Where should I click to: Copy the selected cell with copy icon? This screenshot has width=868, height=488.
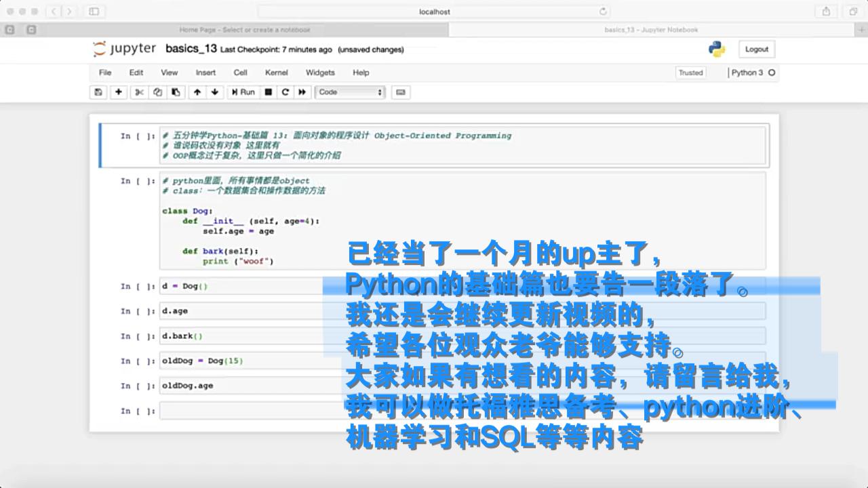coord(157,92)
